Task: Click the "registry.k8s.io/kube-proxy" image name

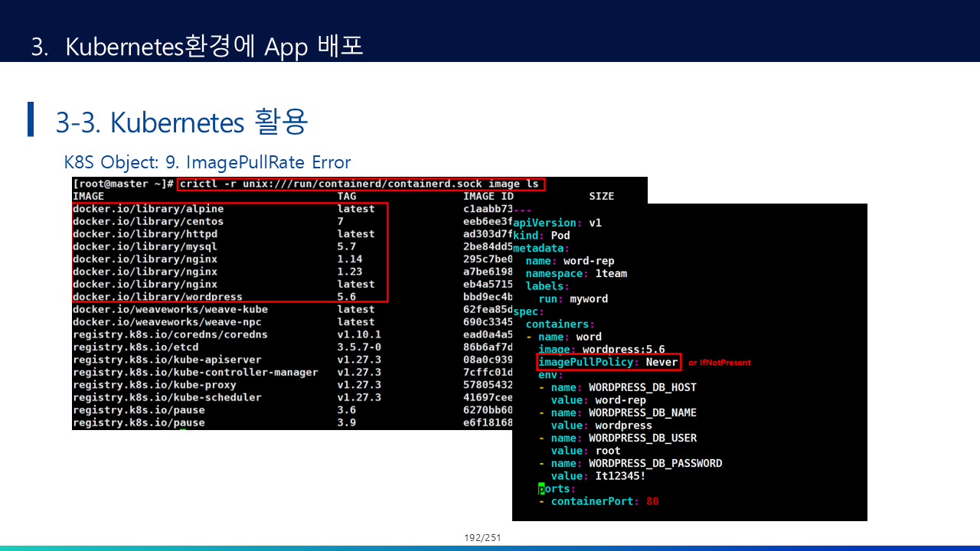Action: 155,385
